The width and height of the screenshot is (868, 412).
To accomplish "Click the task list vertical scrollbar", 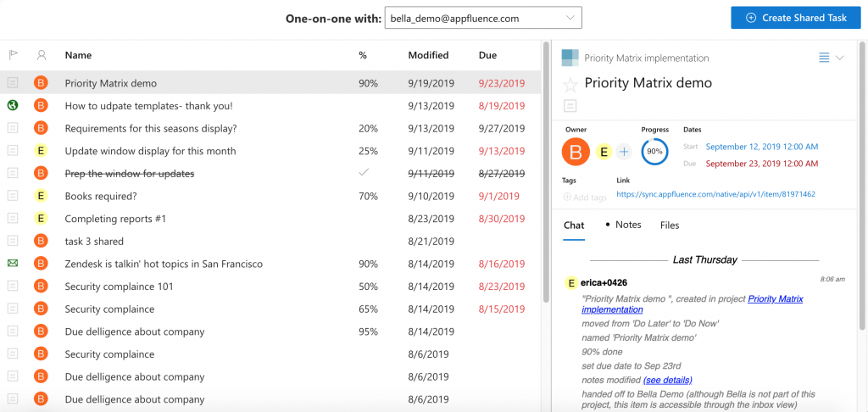I will (546, 171).
